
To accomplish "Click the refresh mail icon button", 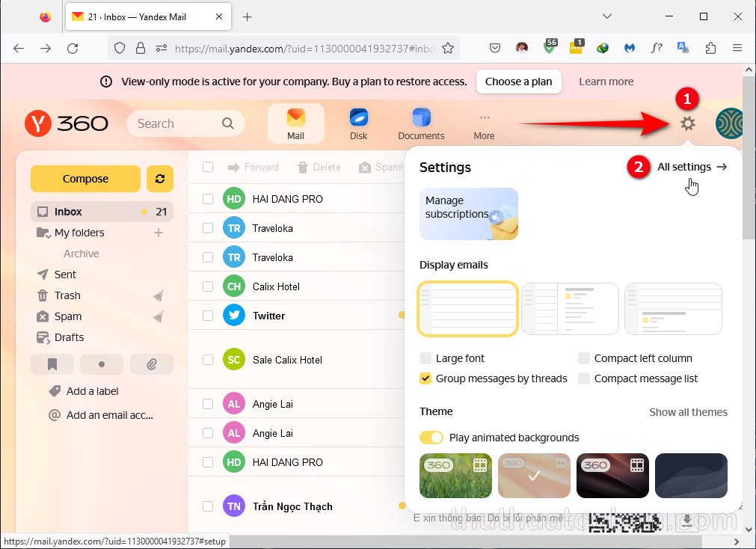I will point(160,179).
